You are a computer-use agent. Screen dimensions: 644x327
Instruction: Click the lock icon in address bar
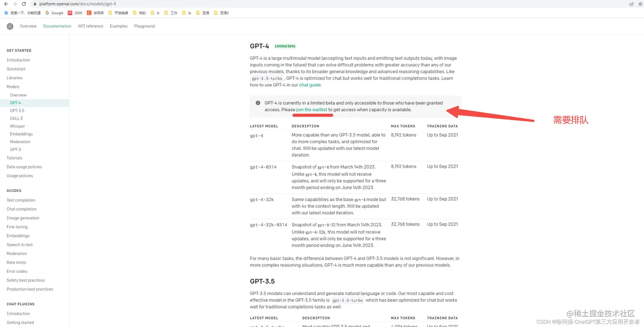35,4
